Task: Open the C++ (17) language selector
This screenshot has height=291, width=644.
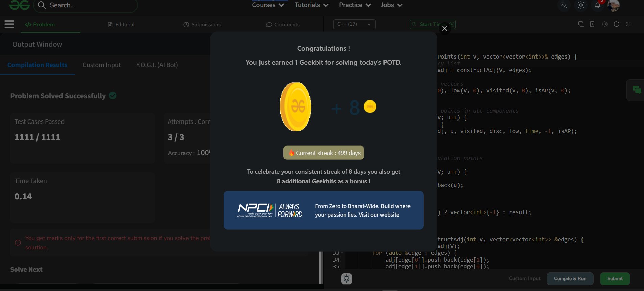Action: (354, 24)
